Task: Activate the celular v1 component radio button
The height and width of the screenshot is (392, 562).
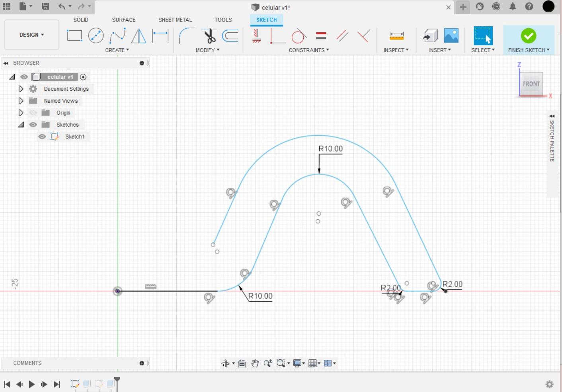Action: (x=83, y=77)
